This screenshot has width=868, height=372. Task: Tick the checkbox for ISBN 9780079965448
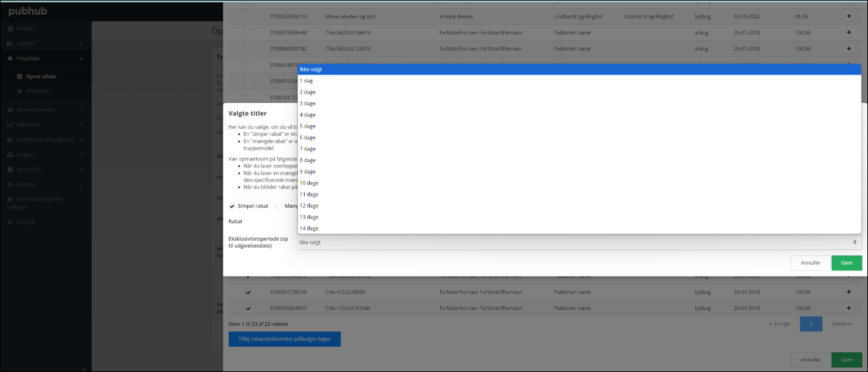tap(248, 32)
